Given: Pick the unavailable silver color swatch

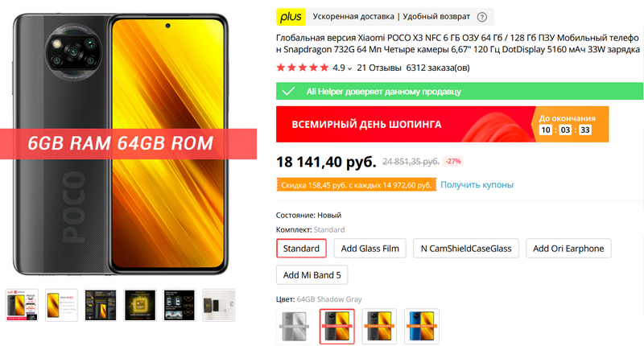Looking at the screenshot, I should point(294,327).
